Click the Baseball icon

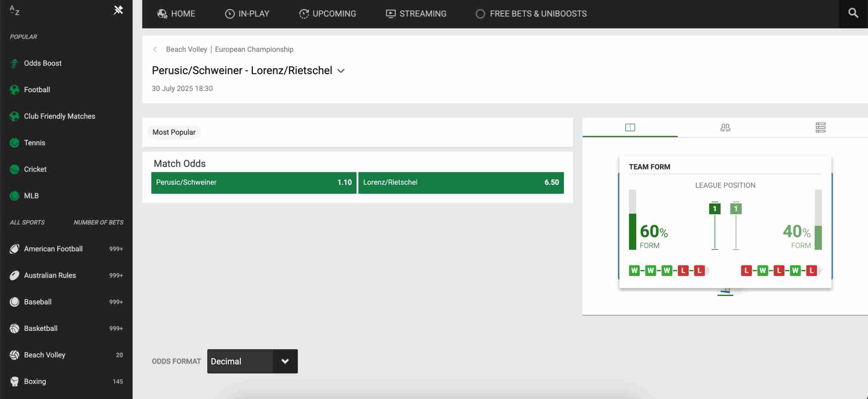tap(14, 302)
